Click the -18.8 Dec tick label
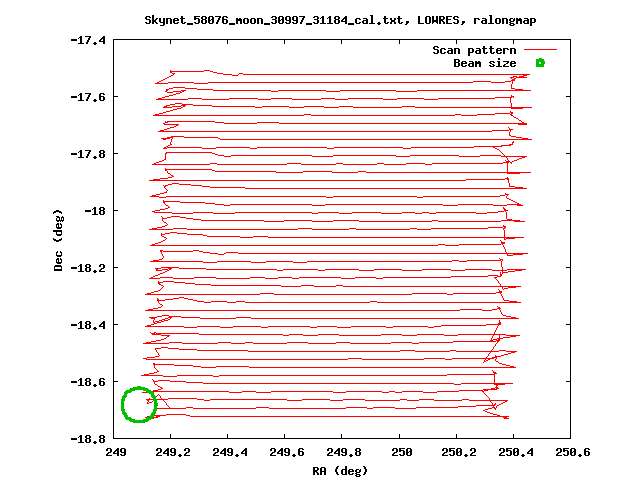 [x=88, y=439]
